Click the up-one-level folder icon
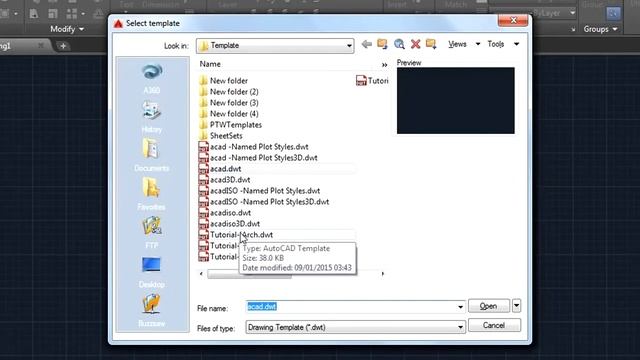This screenshot has width=640, height=360. (382, 44)
